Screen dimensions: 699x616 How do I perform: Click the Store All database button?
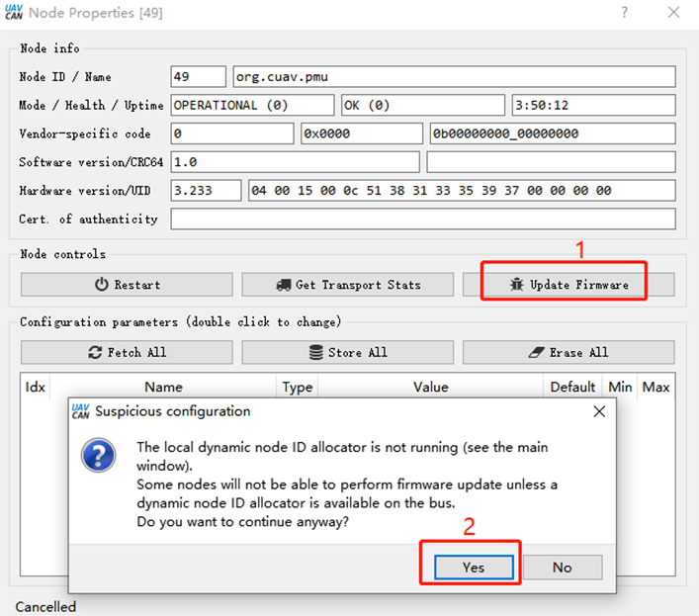click(347, 352)
